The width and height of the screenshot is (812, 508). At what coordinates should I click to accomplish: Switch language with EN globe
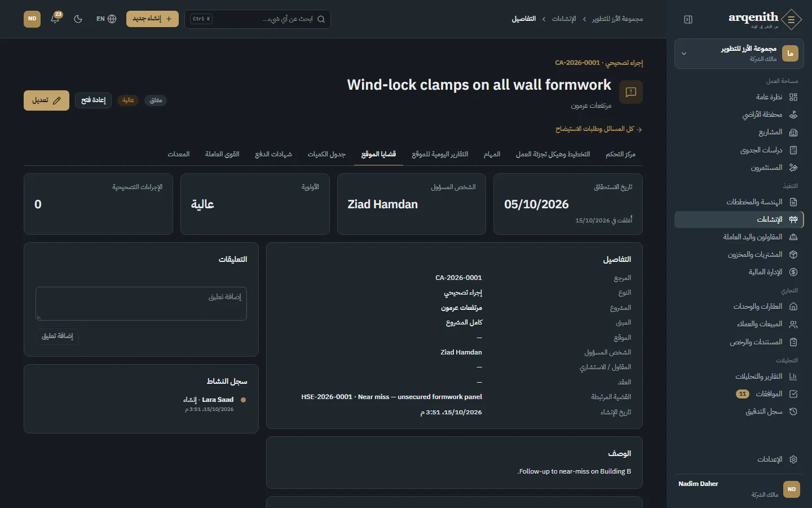pos(106,19)
